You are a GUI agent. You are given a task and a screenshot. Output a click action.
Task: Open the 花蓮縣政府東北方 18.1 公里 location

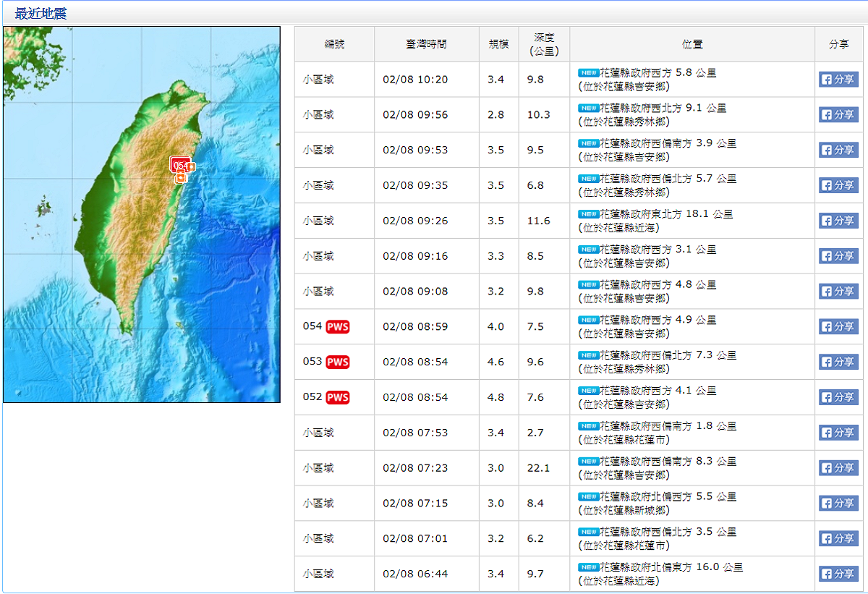pos(666,214)
